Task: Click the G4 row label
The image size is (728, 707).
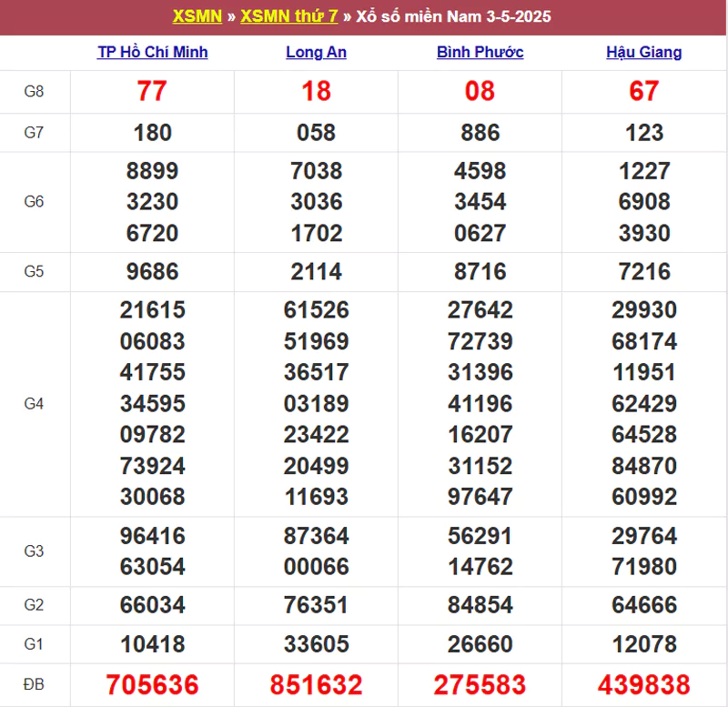Action: (x=34, y=404)
